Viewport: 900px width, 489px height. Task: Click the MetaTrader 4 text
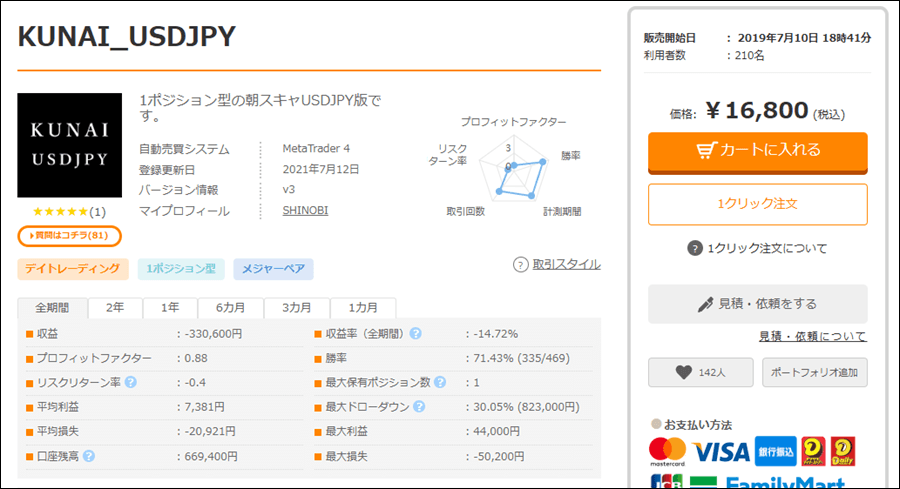click(x=316, y=149)
